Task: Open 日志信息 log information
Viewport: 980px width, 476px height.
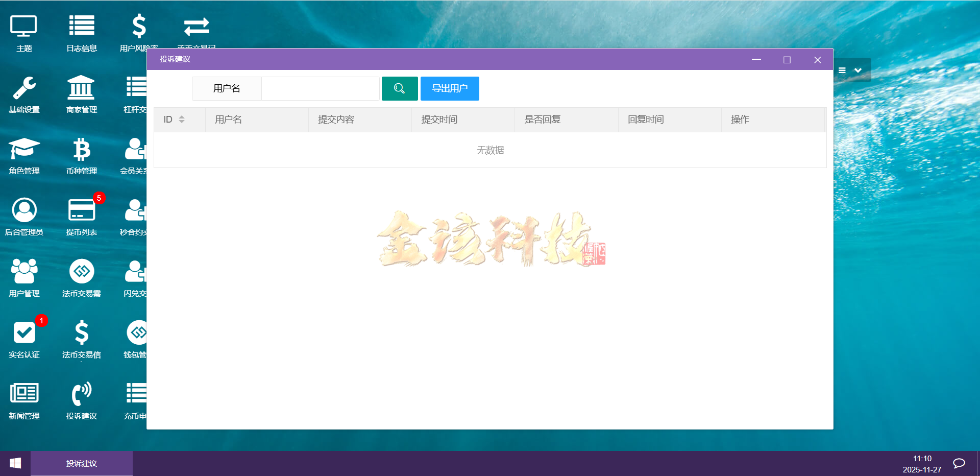Action: [82, 31]
